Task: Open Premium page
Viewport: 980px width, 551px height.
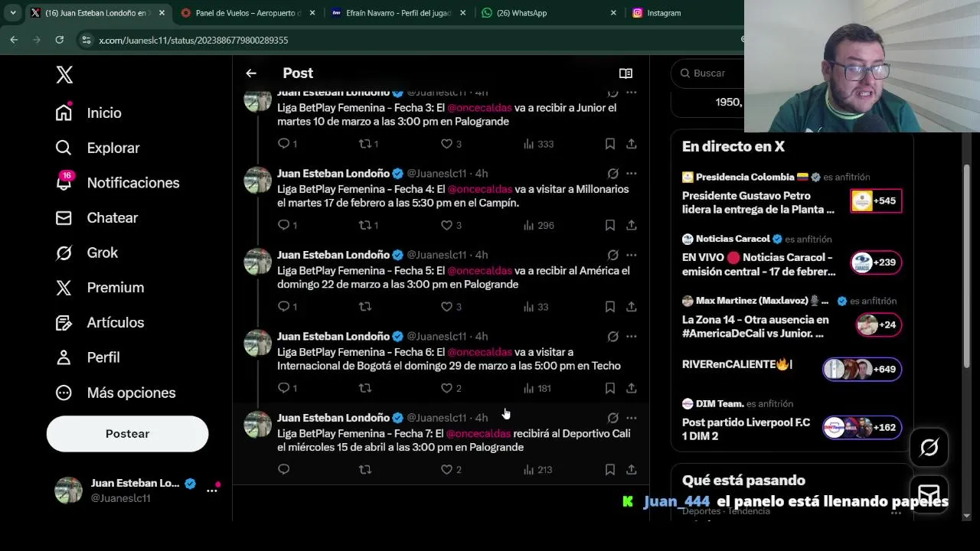Action: tap(100, 287)
